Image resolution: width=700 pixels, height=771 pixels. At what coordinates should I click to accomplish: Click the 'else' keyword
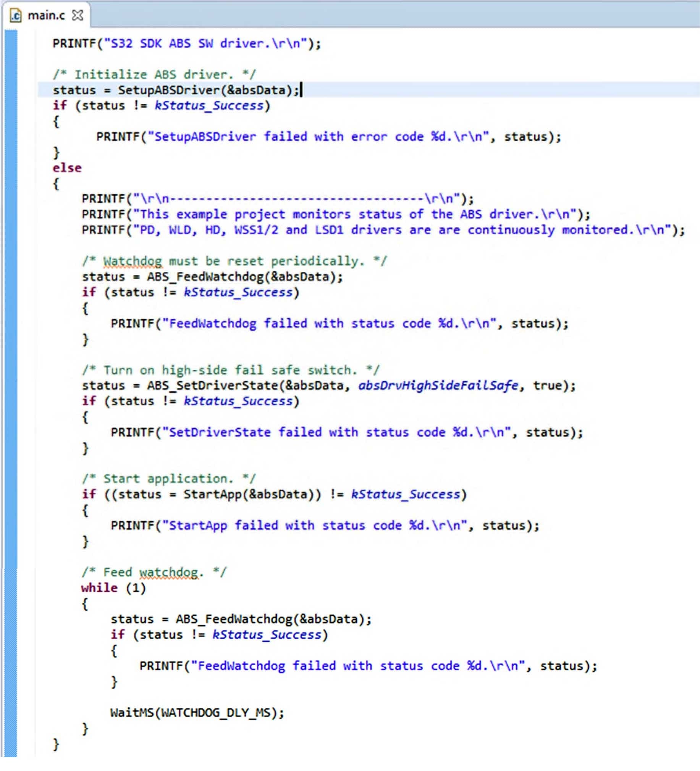(x=67, y=168)
